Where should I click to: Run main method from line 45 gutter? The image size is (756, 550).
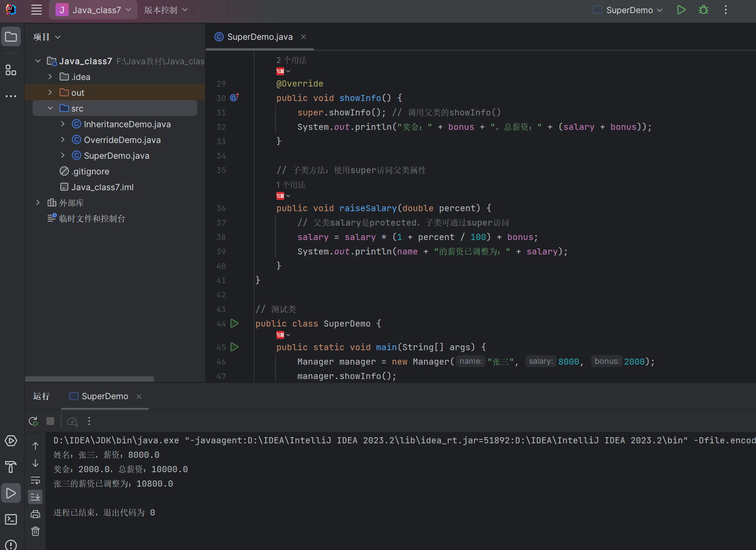pos(235,347)
